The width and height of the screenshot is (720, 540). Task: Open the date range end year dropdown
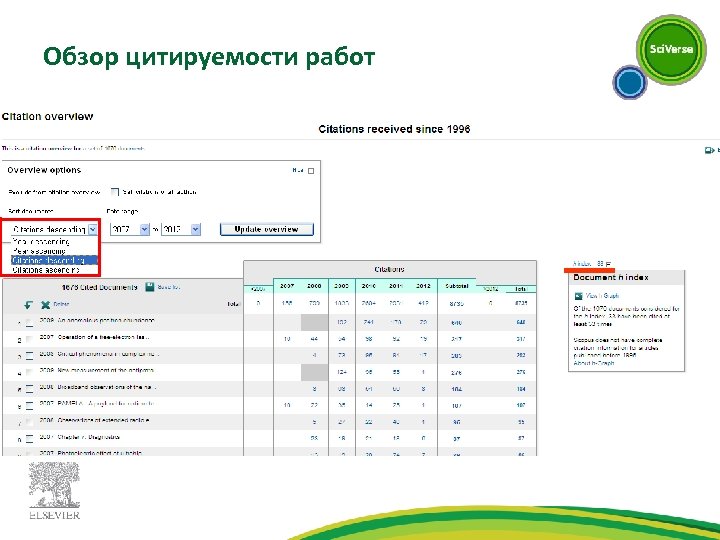196,229
